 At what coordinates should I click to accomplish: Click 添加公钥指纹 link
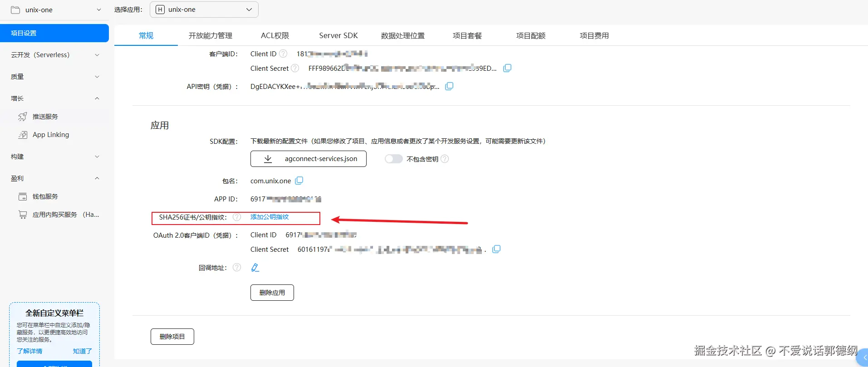[x=270, y=217]
